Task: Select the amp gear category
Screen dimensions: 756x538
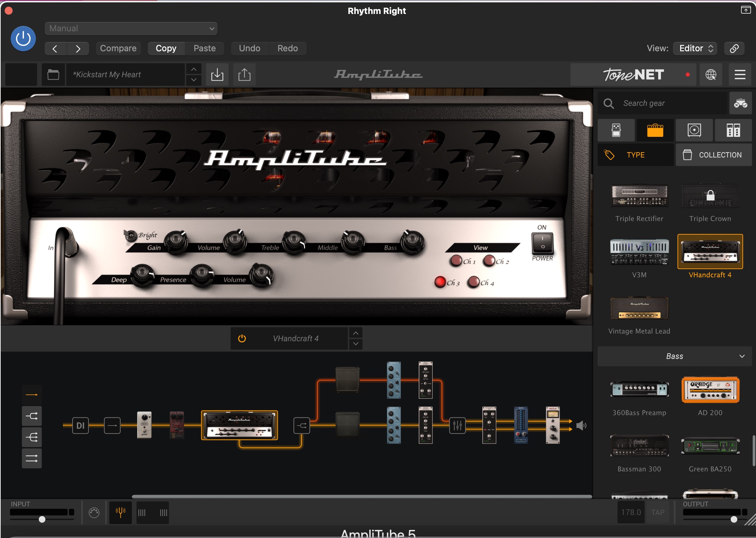Action: [x=655, y=130]
